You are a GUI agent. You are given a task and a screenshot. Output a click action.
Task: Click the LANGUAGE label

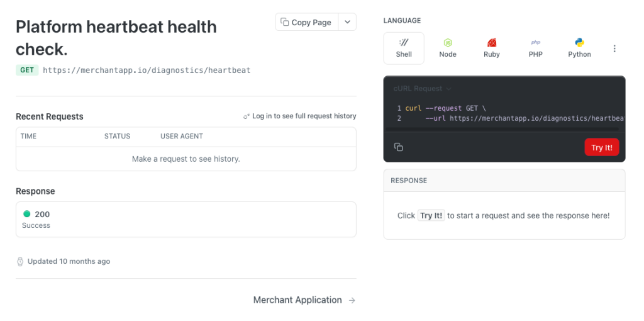tap(402, 21)
